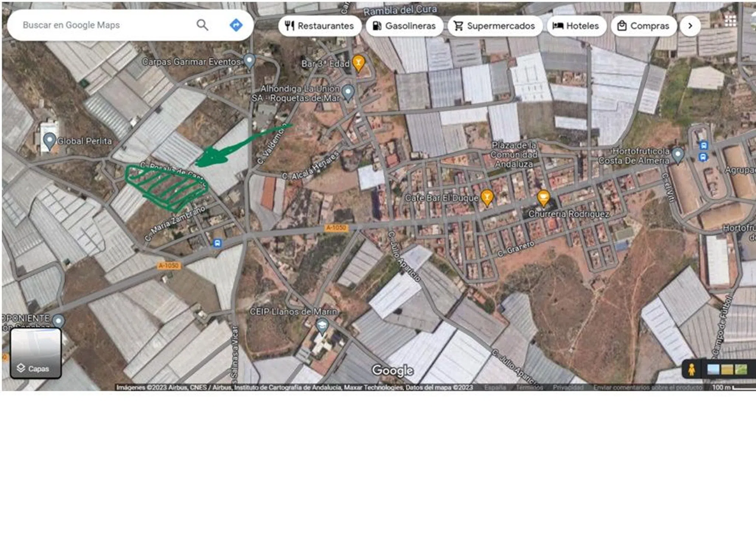Click the Global Perlita location pin
This screenshot has height=553, width=756.
coord(49,140)
